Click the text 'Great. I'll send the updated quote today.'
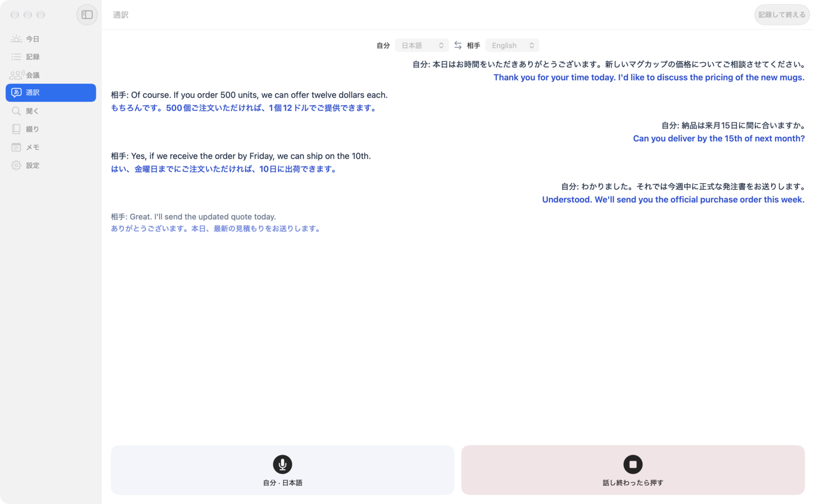This screenshot has width=814, height=504. pos(193,216)
